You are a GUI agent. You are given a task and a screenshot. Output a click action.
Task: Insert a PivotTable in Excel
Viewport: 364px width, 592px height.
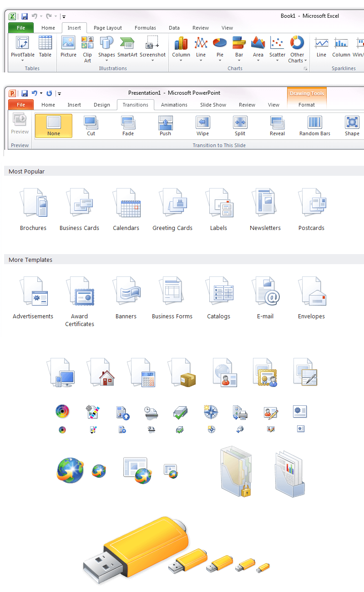[22, 48]
